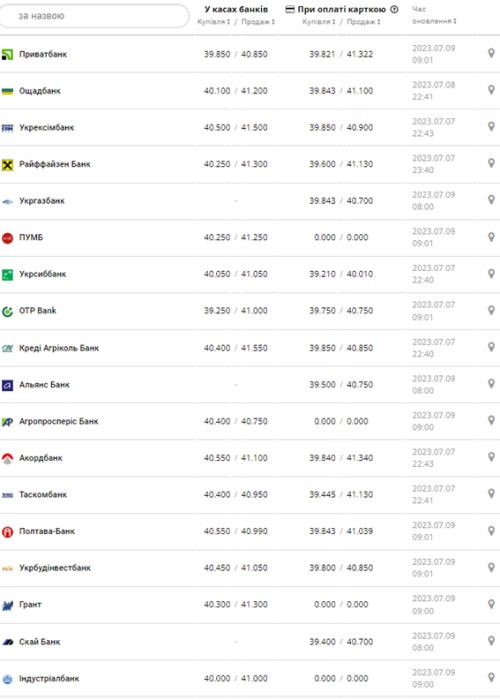Click the Полтава-Банк logo icon
This screenshot has height=700, width=500.
(7, 532)
